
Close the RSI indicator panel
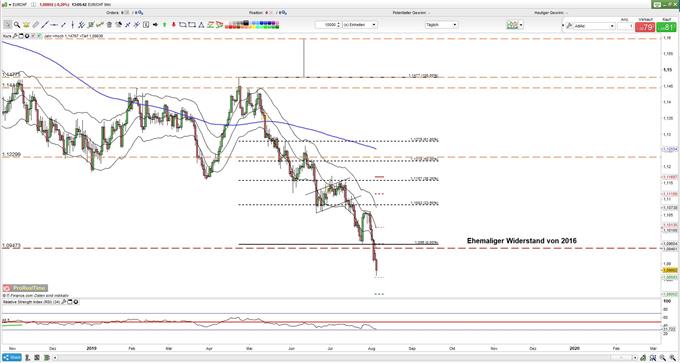[76, 302]
